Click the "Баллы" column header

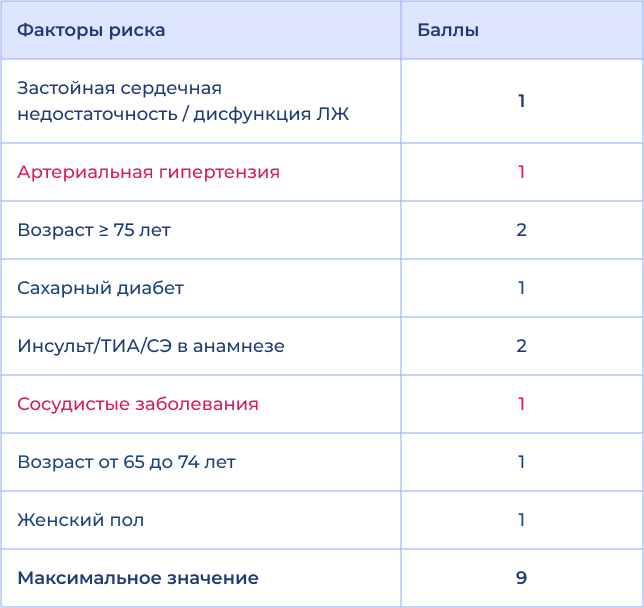coord(447,30)
